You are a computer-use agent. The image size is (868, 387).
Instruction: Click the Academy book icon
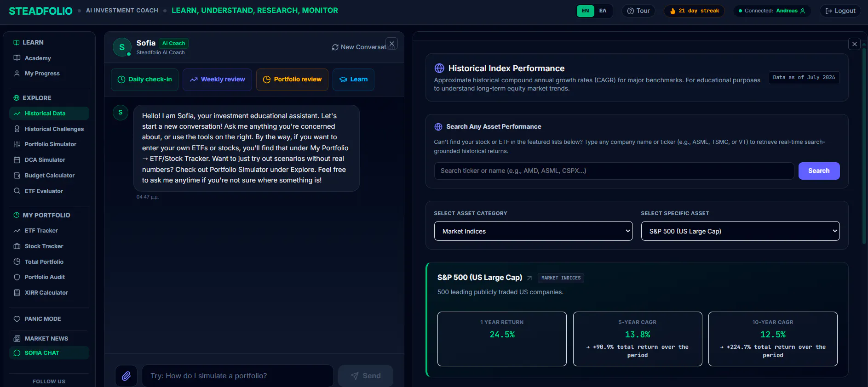click(x=17, y=58)
